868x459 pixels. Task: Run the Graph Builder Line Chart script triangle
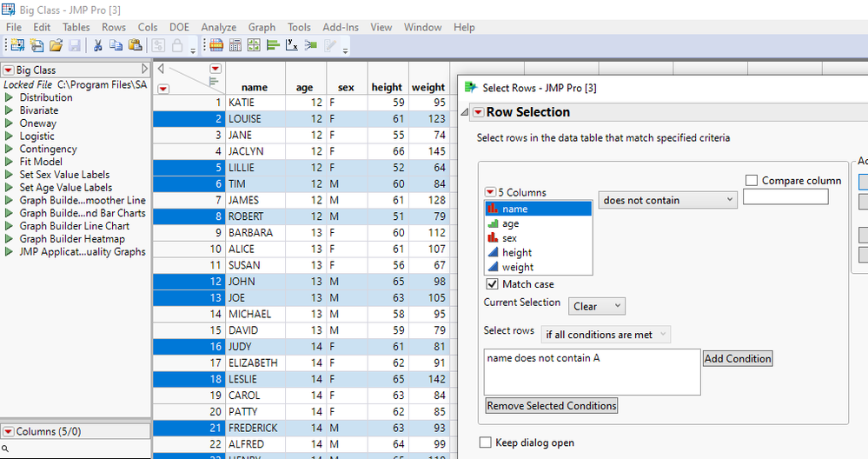pos(9,226)
